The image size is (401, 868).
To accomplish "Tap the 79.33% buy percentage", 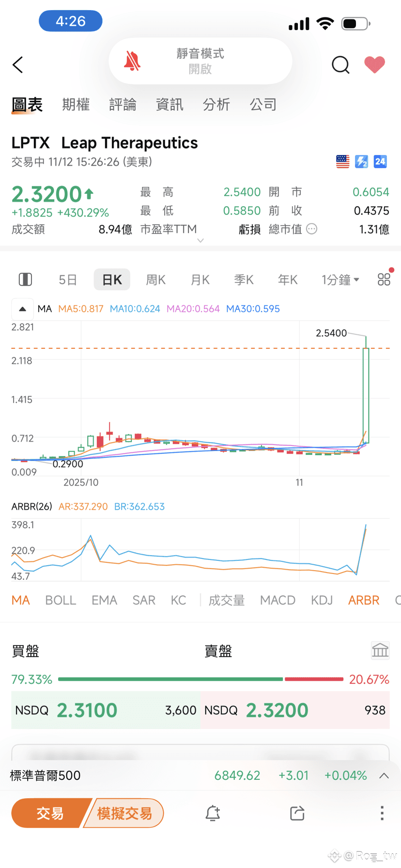I will tap(31, 679).
